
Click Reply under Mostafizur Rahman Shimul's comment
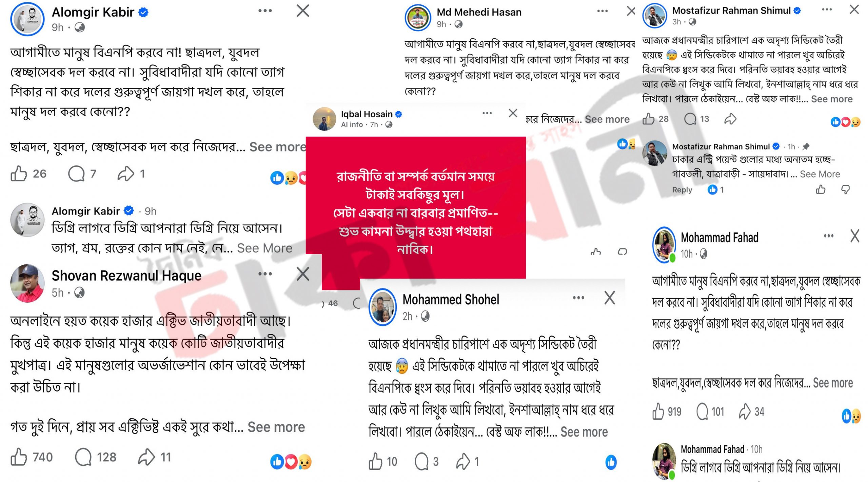pos(682,190)
